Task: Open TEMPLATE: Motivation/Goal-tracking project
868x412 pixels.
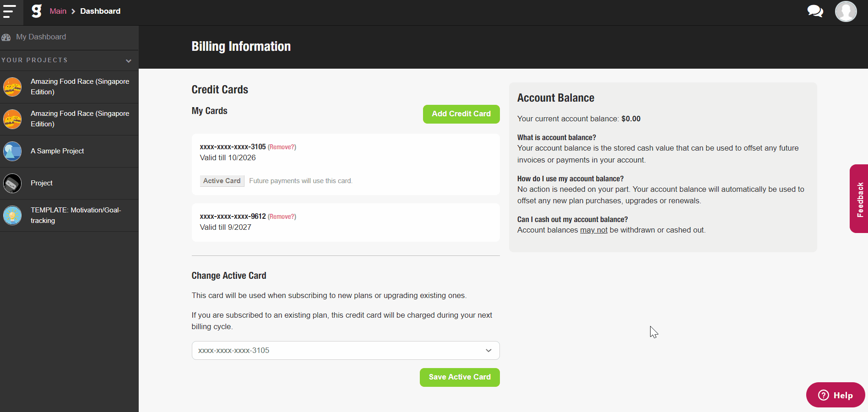Action: click(x=69, y=215)
